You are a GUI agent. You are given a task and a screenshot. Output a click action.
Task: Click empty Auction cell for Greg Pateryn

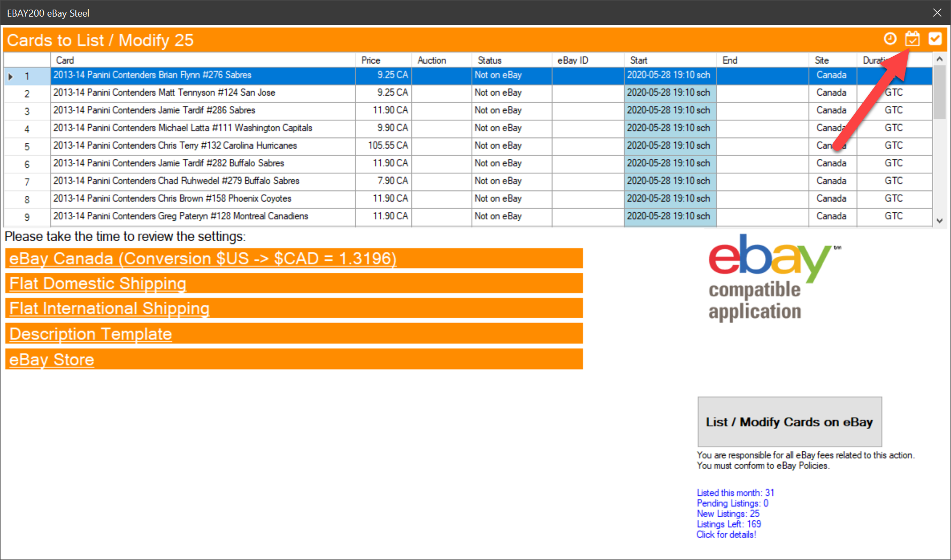click(x=441, y=217)
